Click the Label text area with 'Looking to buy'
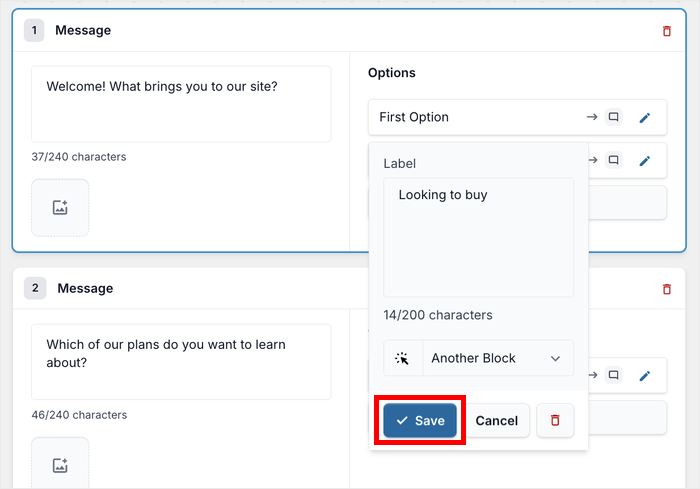The image size is (700, 489). pyautogui.click(x=478, y=237)
